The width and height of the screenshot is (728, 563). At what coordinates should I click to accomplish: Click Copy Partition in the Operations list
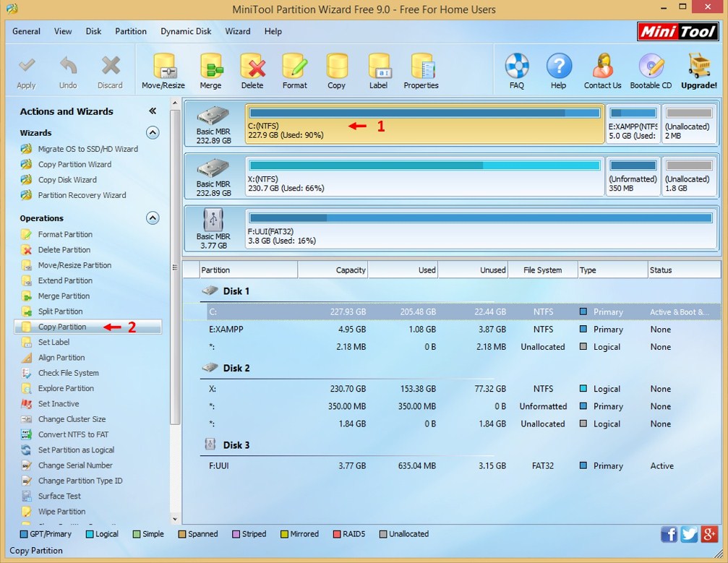tap(87, 327)
